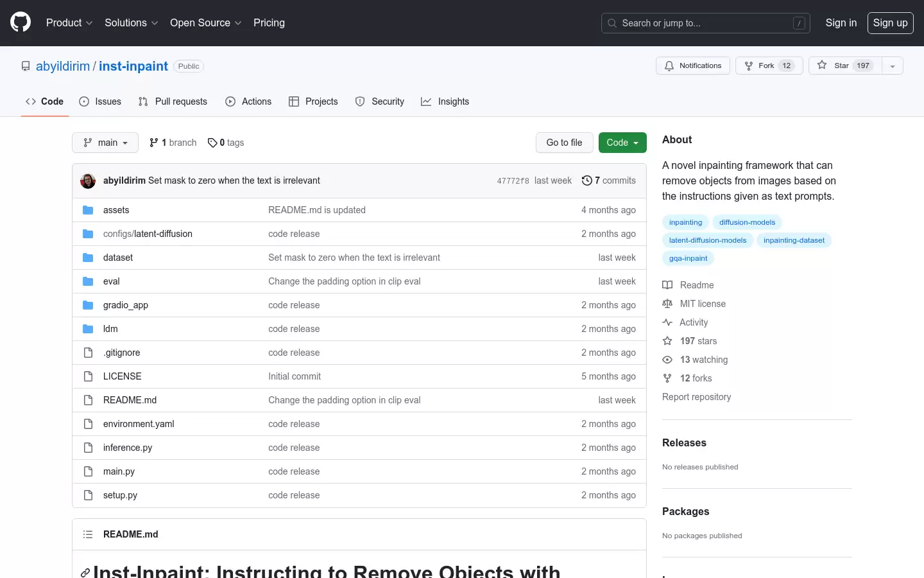This screenshot has height=578, width=924.
Task: Fork the repository with Fork button
Action: pyautogui.click(x=769, y=66)
